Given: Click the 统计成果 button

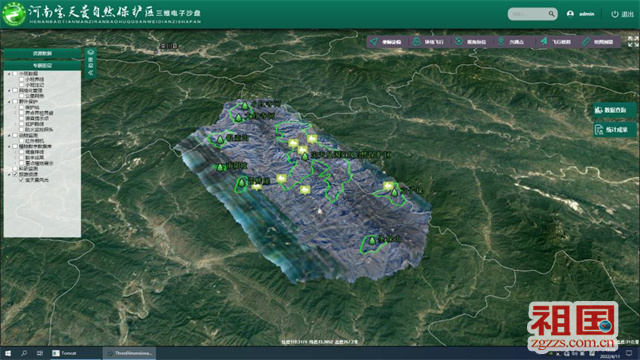Looking at the screenshot, I should coord(614,130).
